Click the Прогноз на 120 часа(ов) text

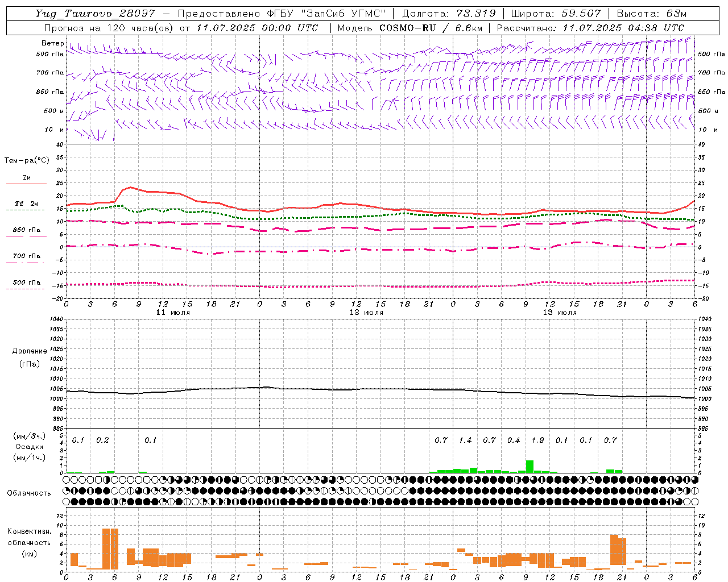[110, 28]
